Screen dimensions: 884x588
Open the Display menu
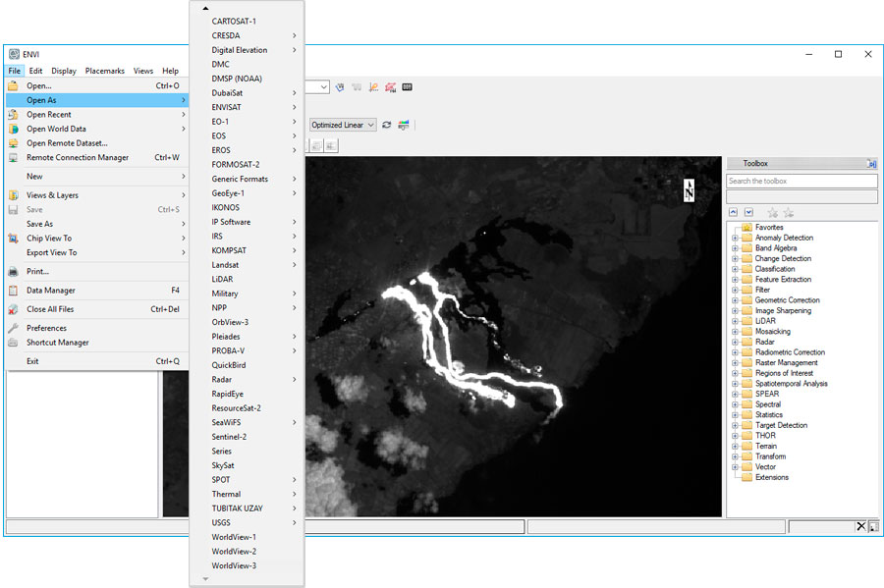point(64,71)
